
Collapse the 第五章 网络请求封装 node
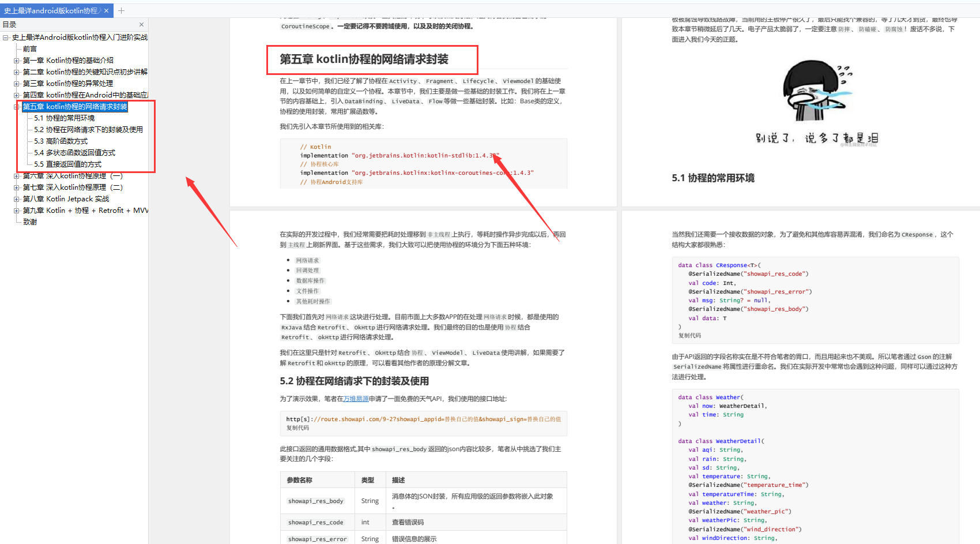[17, 107]
